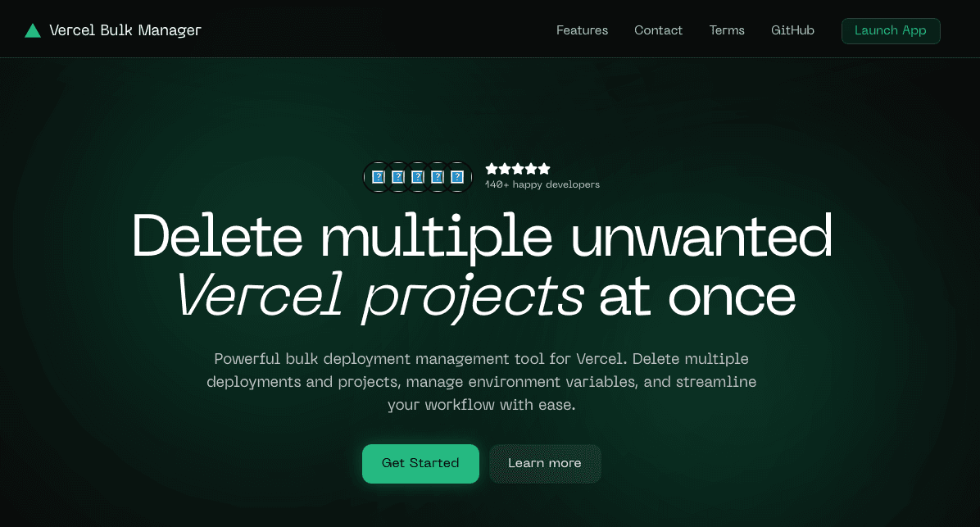Click the green Get Started button
This screenshot has width=980, height=527.
420,463
